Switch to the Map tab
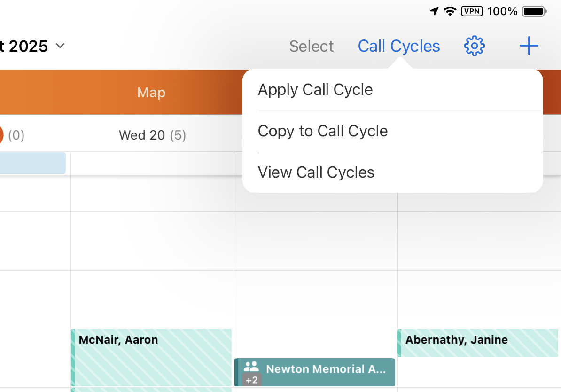Viewport: 561px width, 392px height. 151,93
